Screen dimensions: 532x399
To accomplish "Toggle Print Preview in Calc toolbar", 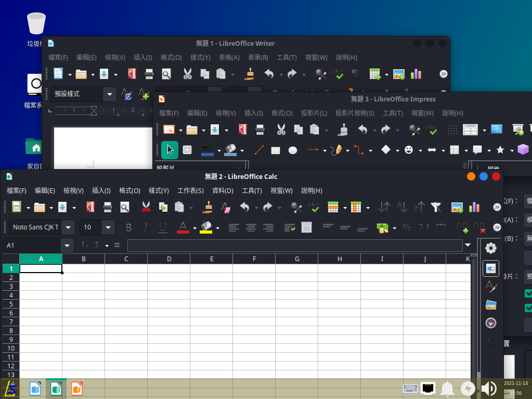I will point(125,207).
